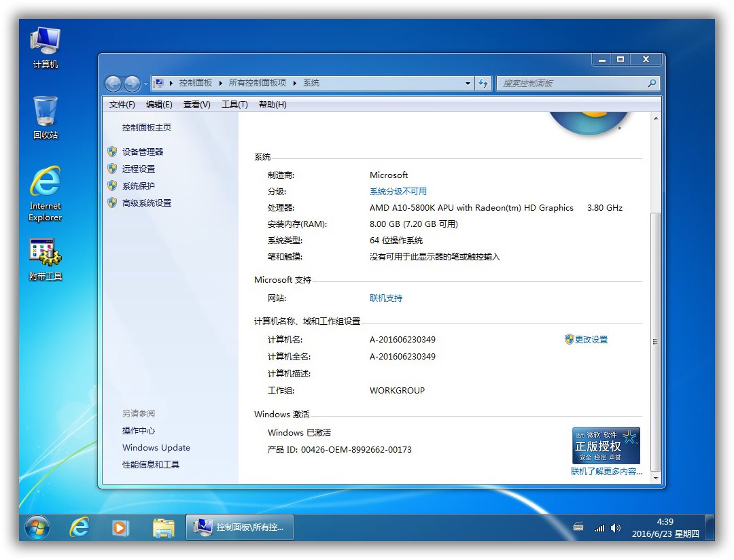Open 操作中心 link
Viewport: 734px width, 560px height.
coord(139,430)
